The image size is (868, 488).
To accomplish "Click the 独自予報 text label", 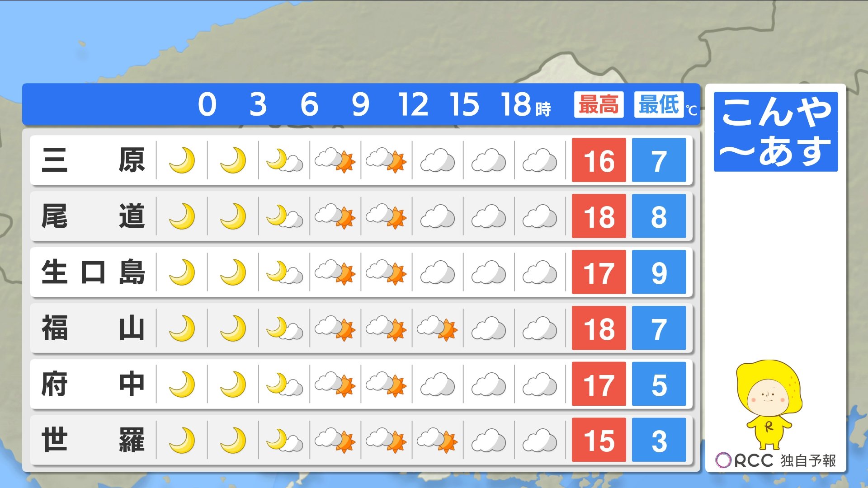I will pyautogui.click(x=808, y=460).
